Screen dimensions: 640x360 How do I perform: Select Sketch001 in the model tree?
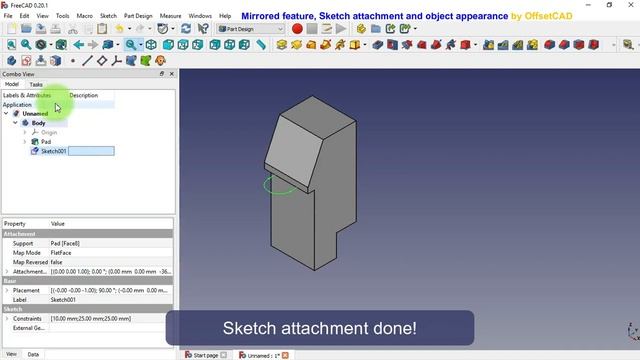pyautogui.click(x=53, y=151)
